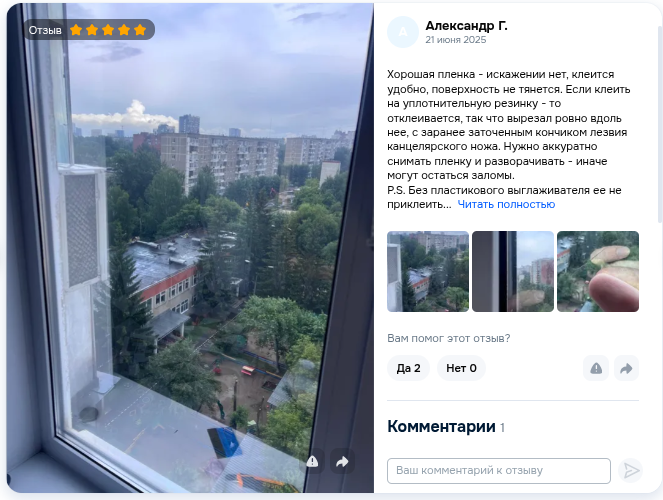The width and height of the screenshot is (663, 500).
Task: Open Александр Г. avatar circle
Action: [403, 32]
